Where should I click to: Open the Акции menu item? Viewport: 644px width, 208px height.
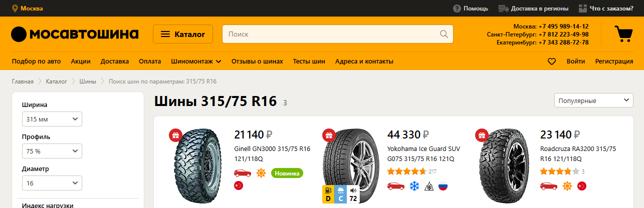point(81,61)
